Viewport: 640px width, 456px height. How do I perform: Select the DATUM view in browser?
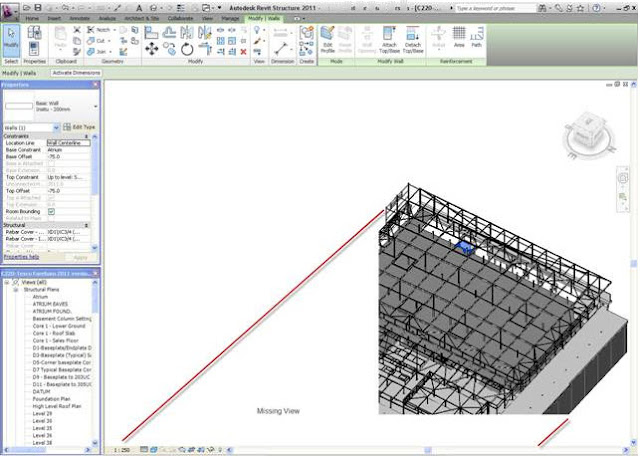pyautogui.click(x=41, y=391)
